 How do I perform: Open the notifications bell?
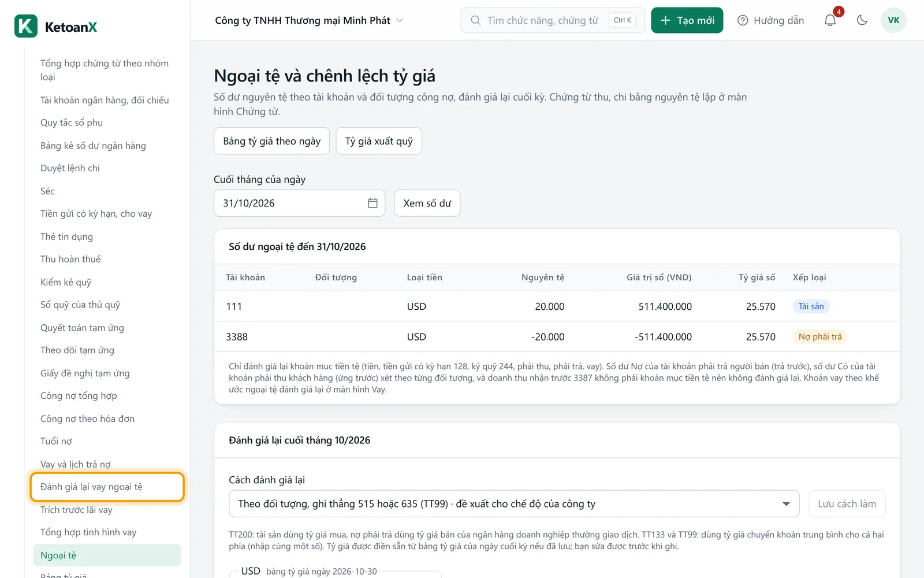click(830, 20)
